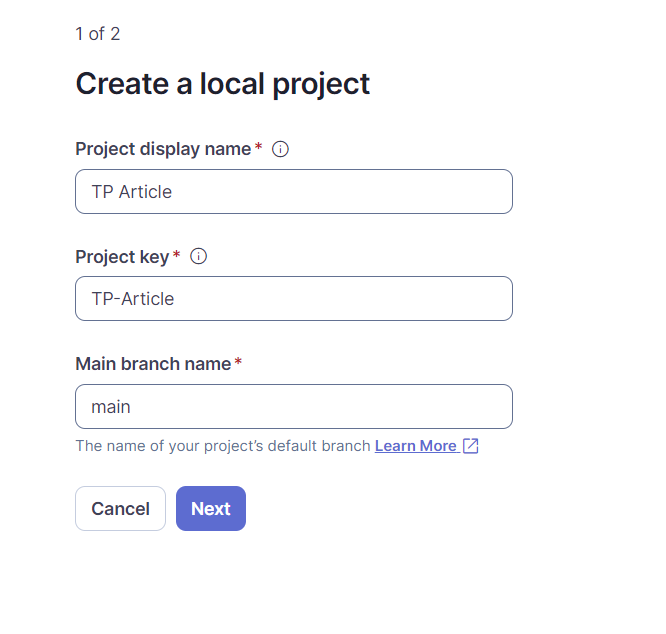This screenshot has height=634, width=666.
Task: Click info icon beside Project display name
Action: click(280, 149)
